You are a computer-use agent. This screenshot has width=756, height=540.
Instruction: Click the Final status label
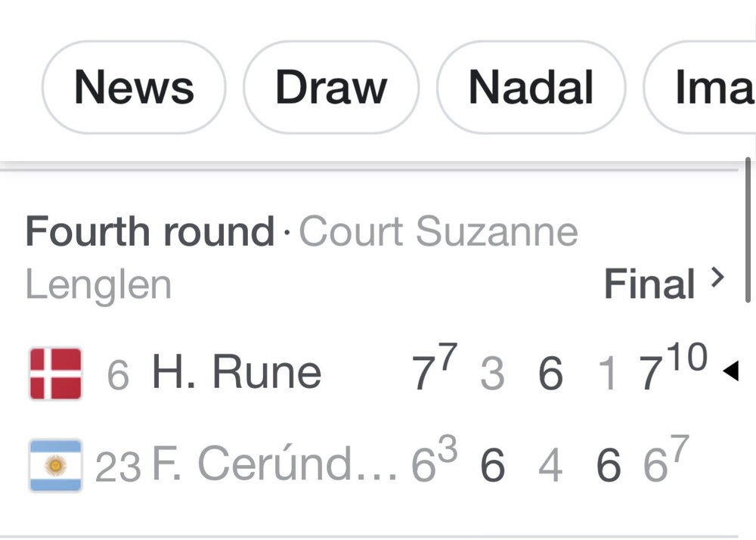click(649, 284)
